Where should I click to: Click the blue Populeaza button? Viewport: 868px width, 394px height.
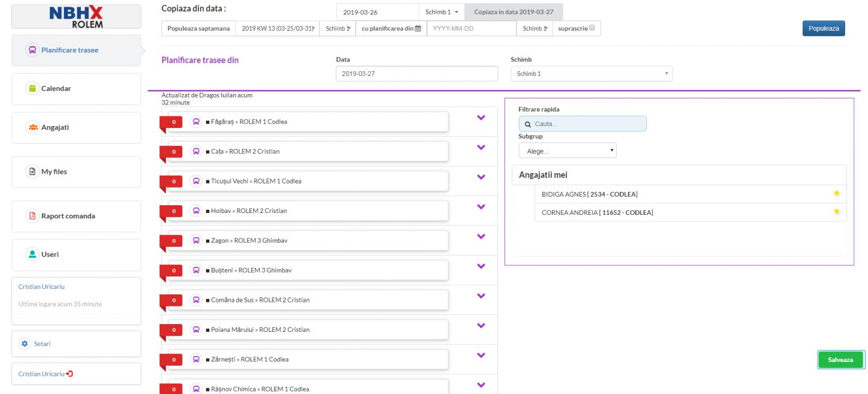coord(823,28)
